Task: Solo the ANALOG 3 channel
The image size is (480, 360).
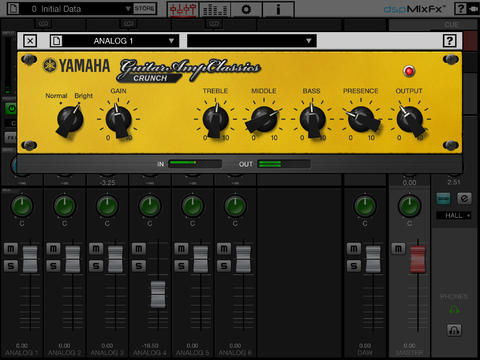Action: point(96,266)
